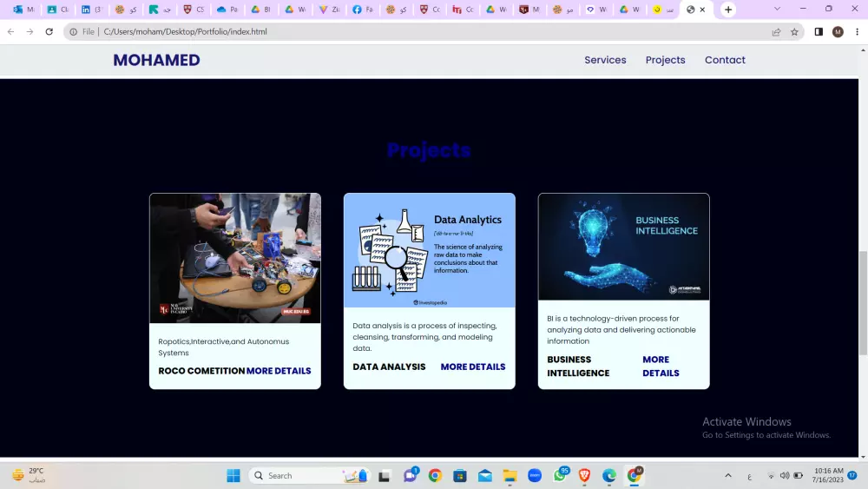This screenshot has width=868, height=489.
Task: Open a new browser tab
Action: pos(728,10)
